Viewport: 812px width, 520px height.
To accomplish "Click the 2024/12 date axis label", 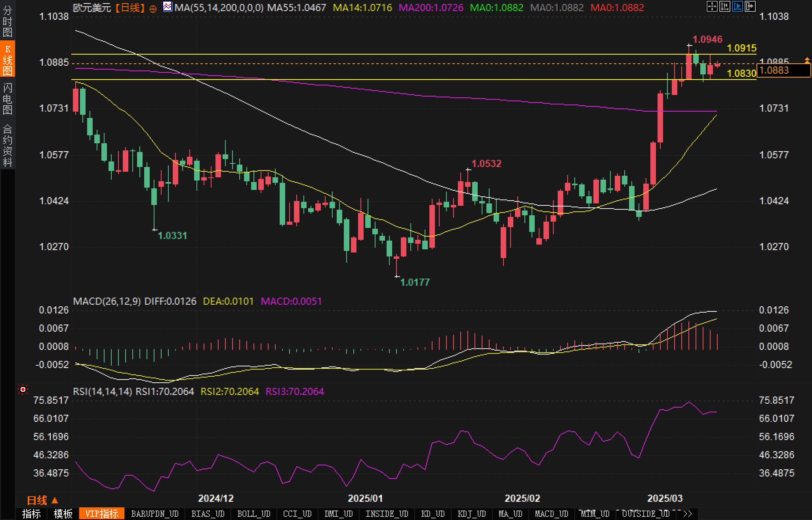I will pyautogui.click(x=216, y=498).
